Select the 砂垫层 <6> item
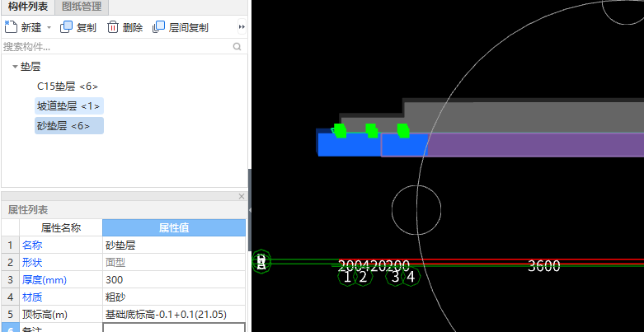The width and height of the screenshot is (644, 332). [x=68, y=125]
